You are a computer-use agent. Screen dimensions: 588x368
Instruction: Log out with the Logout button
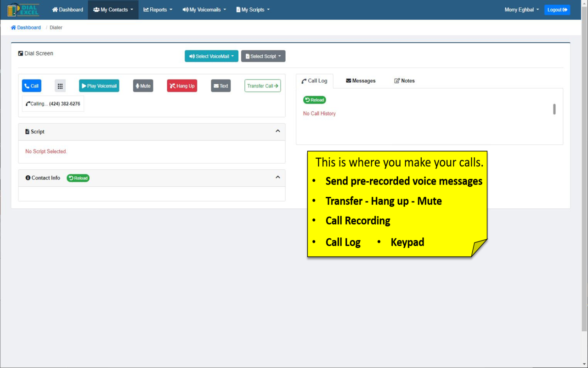point(557,10)
